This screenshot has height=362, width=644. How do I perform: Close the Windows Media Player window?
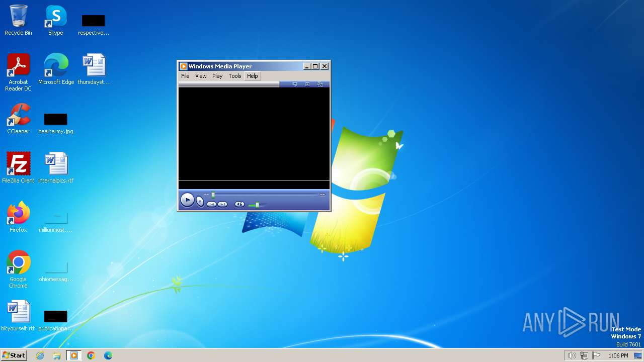tap(325, 66)
